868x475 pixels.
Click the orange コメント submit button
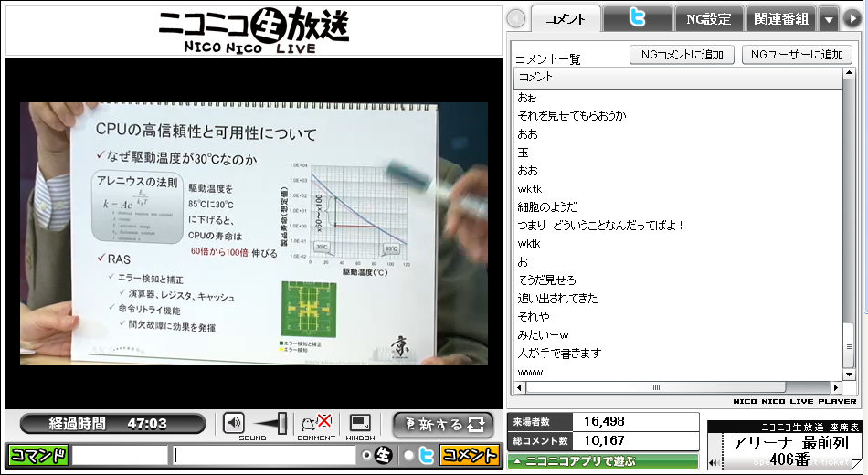coord(469,456)
